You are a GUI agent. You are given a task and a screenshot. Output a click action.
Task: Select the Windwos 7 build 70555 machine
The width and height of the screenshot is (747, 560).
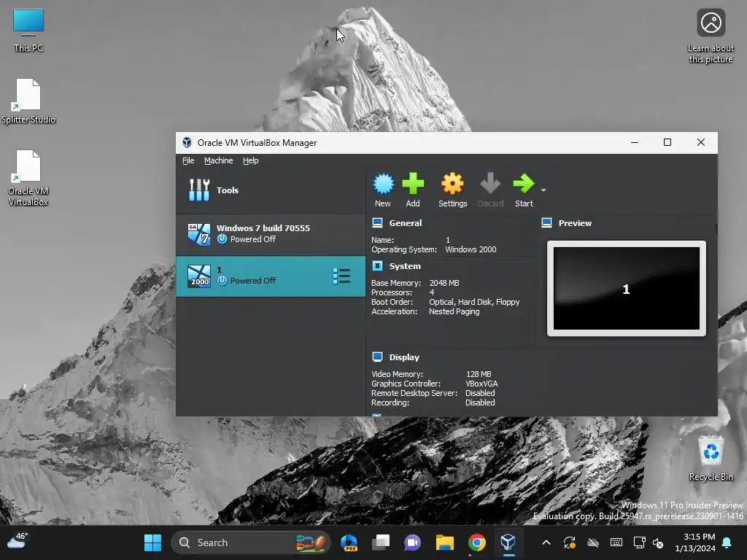pos(271,234)
